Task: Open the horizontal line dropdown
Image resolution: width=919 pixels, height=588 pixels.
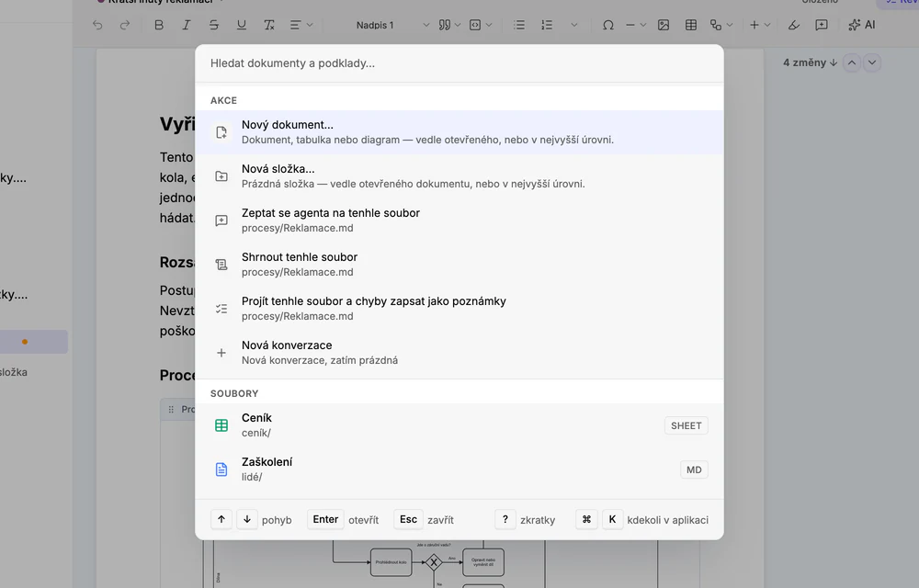Action: (x=636, y=25)
